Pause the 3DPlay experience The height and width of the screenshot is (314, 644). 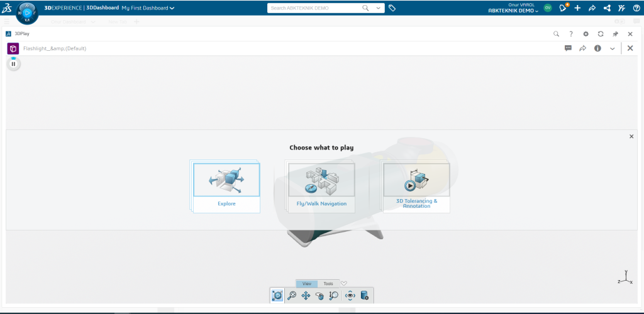(13, 63)
